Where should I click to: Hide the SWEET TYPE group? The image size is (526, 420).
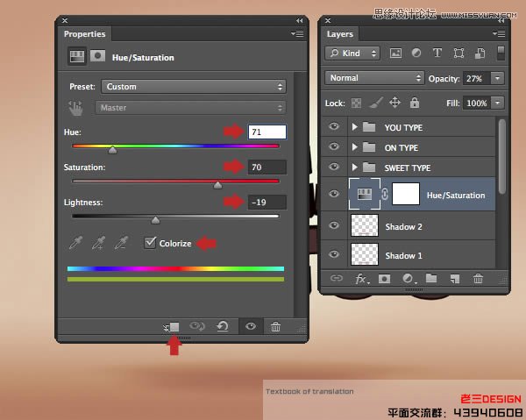(x=334, y=167)
